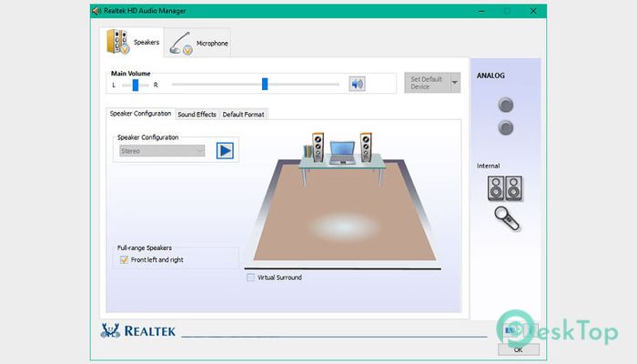Click the Internal section label
The width and height of the screenshot is (637, 364).
[x=488, y=166]
